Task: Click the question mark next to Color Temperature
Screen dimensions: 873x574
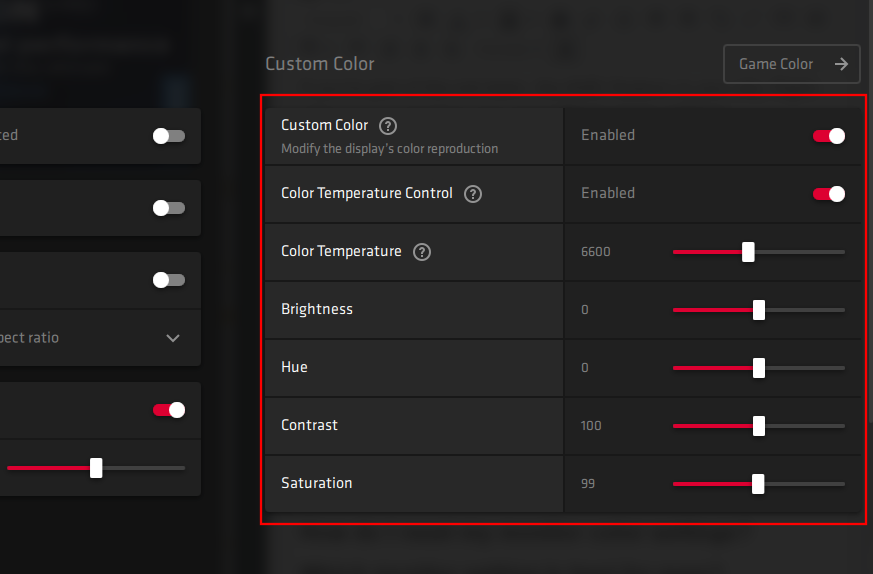Action: click(x=422, y=252)
